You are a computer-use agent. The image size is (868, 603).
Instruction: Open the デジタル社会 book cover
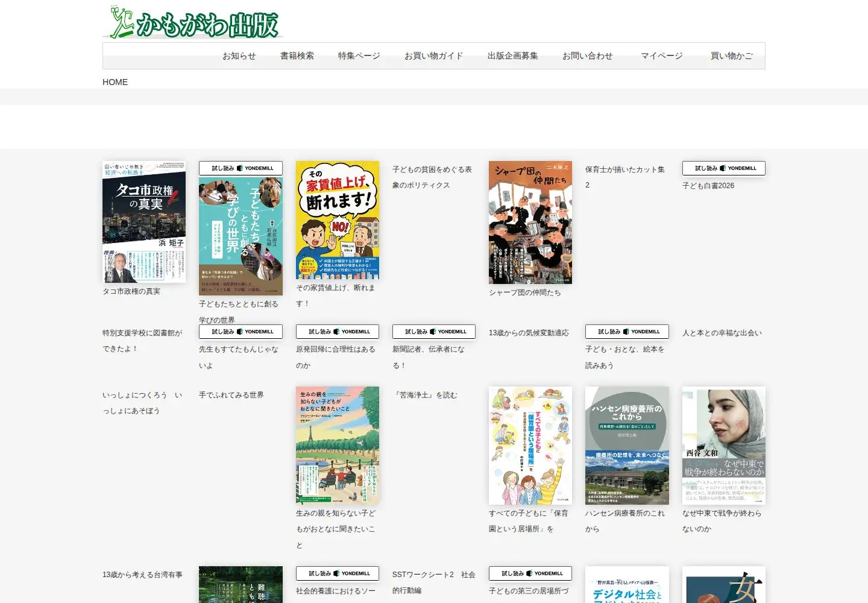pyautogui.click(x=627, y=585)
